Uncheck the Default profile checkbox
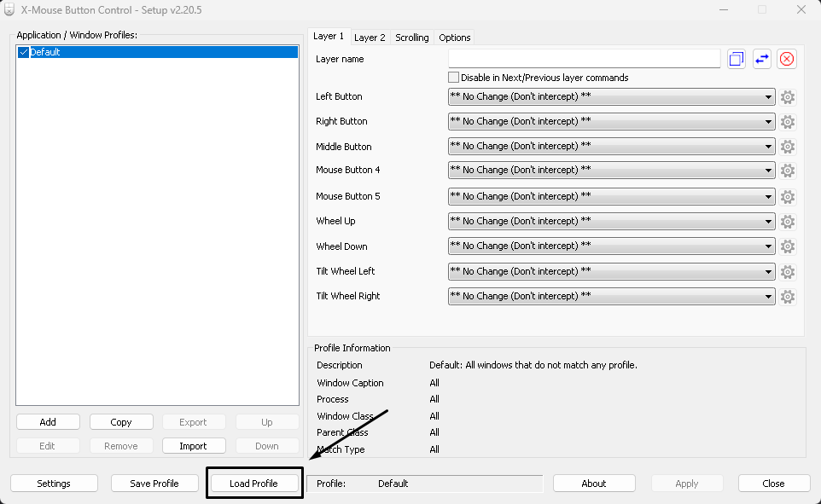This screenshot has height=504, width=821. coord(24,52)
